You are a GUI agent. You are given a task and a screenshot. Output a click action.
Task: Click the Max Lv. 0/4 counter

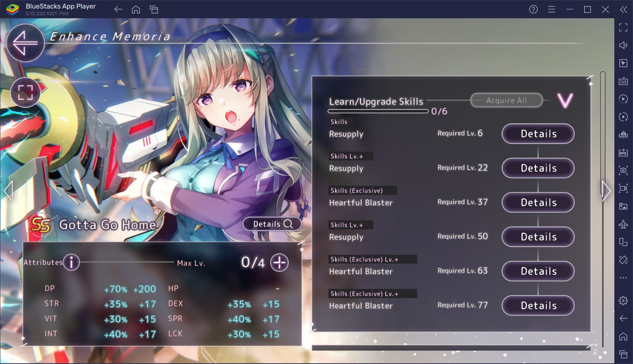click(253, 263)
